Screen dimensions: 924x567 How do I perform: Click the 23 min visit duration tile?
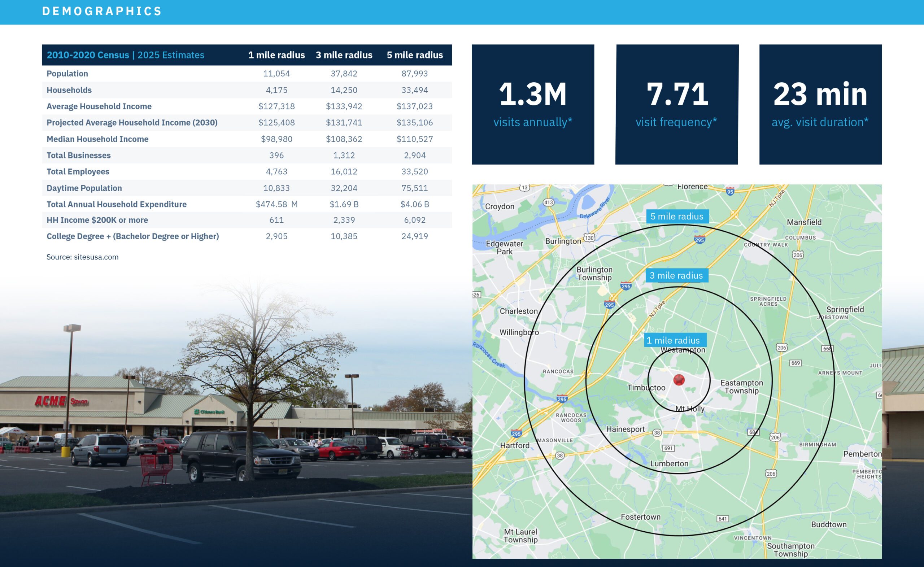click(820, 104)
